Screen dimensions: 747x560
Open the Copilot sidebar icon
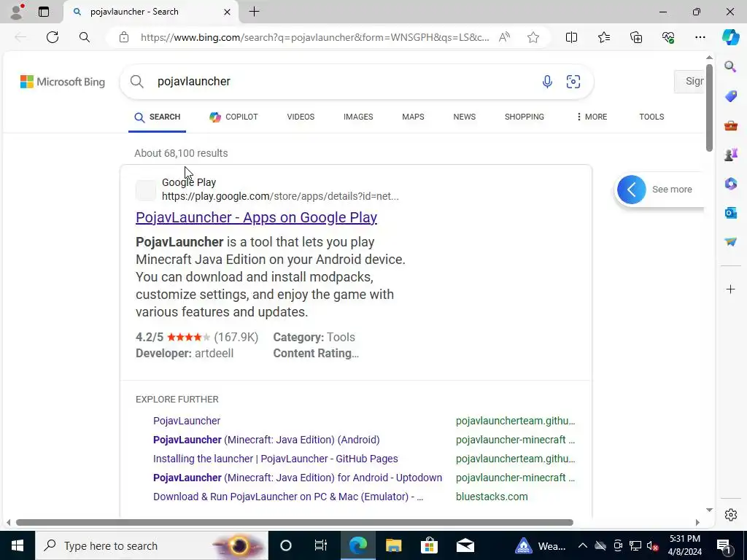point(730,37)
